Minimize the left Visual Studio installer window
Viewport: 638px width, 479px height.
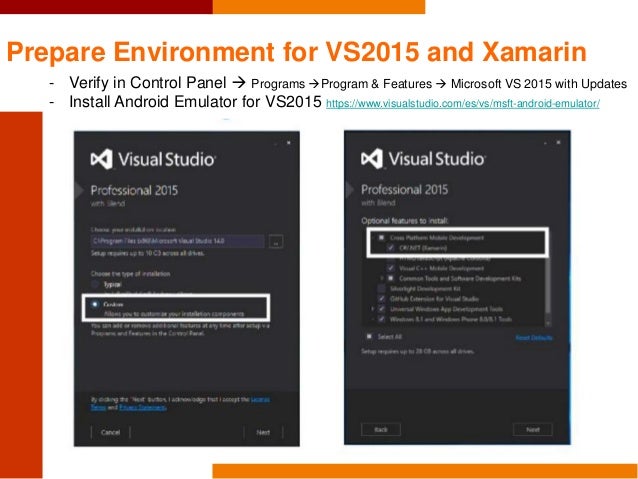[x=275, y=143]
